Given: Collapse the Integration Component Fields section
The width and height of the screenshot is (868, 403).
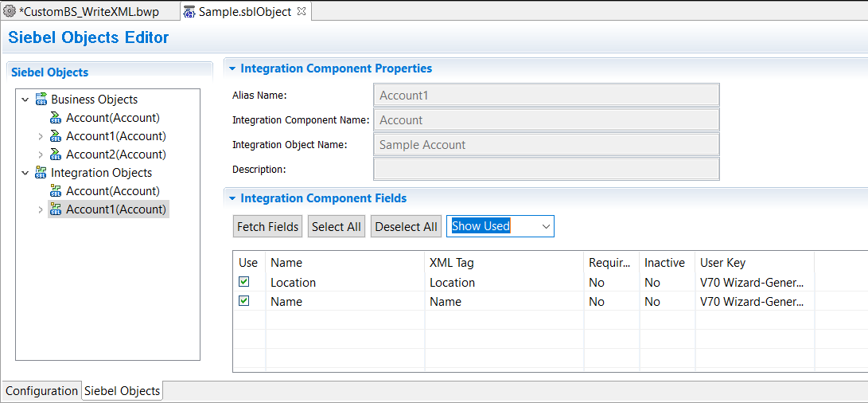Looking at the screenshot, I should tap(232, 198).
